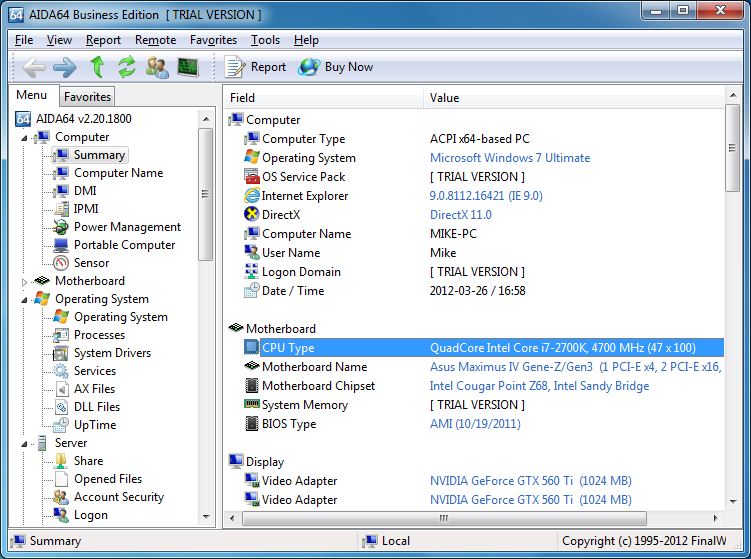Select the BIOS Type row
This screenshot has height=559, width=751.
point(484,424)
